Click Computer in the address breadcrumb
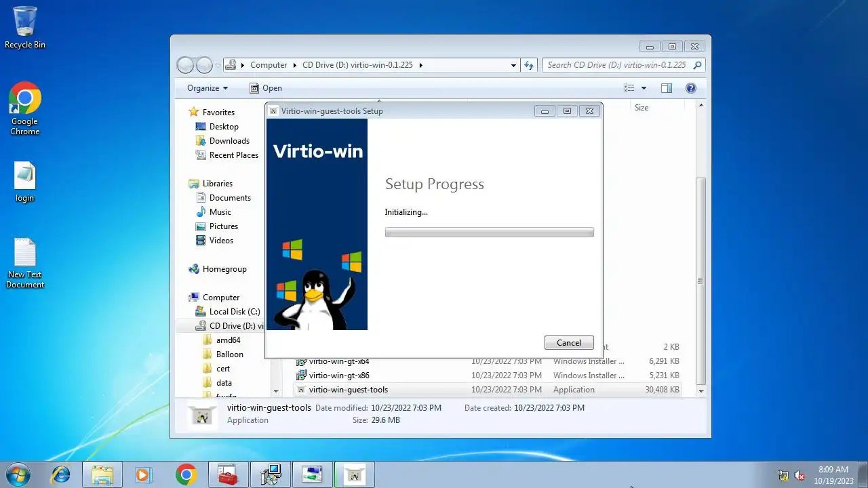The image size is (868, 488). click(x=269, y=65)
